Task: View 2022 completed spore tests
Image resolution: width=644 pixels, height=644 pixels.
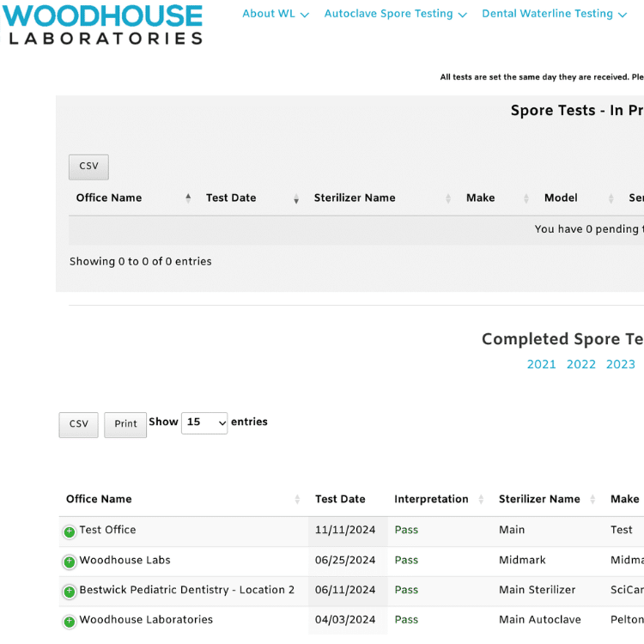Action: pyautogui.click(x=580, y=364)
